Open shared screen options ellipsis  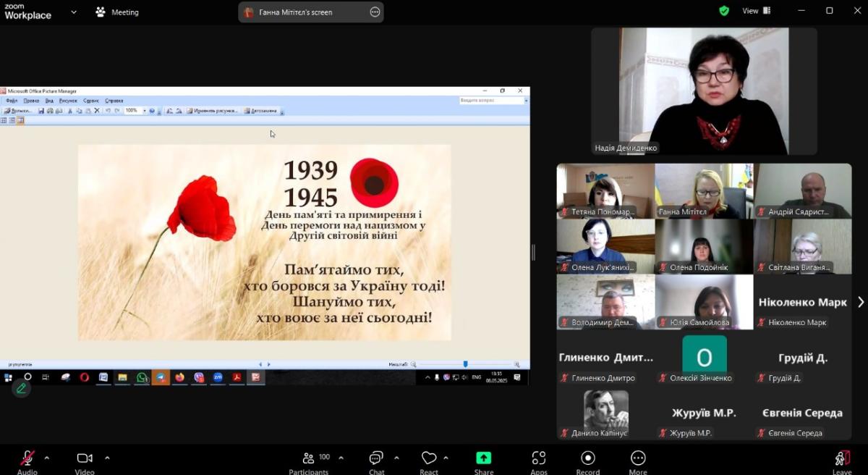pyautogui.click(x=375, y=12)
